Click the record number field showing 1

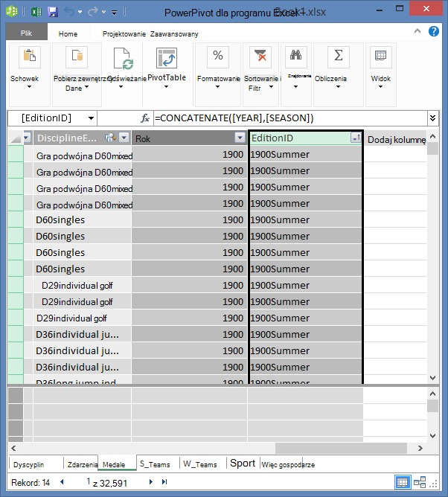89,481
